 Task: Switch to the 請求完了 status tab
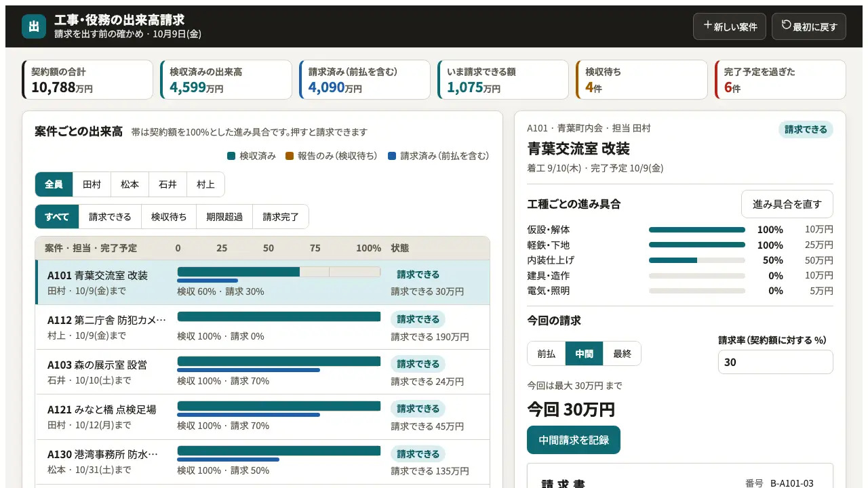[281, 217]
